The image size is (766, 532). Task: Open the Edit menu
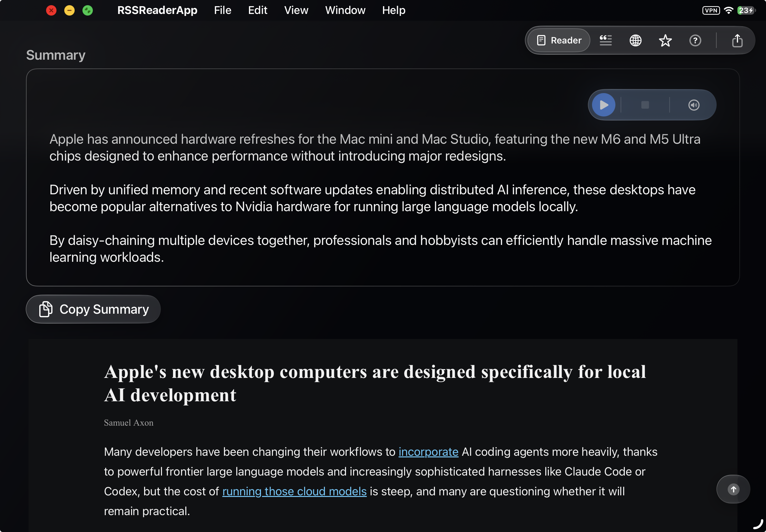(257, 10)
